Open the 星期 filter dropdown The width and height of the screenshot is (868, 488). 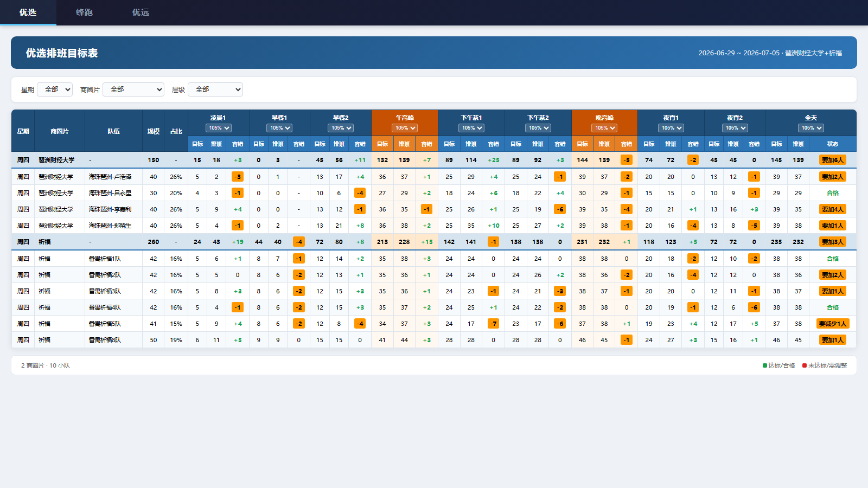[55, 89]
